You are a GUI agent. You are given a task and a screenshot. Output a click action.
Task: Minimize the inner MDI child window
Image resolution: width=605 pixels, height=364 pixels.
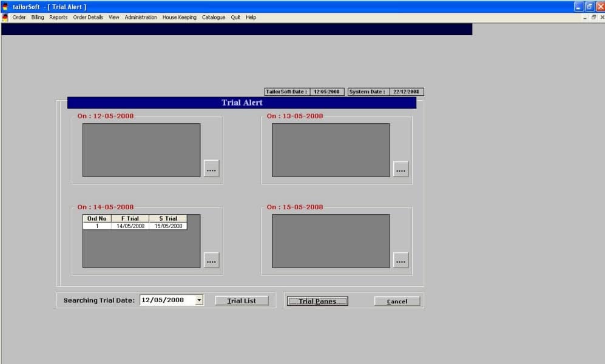click(586, 18)
